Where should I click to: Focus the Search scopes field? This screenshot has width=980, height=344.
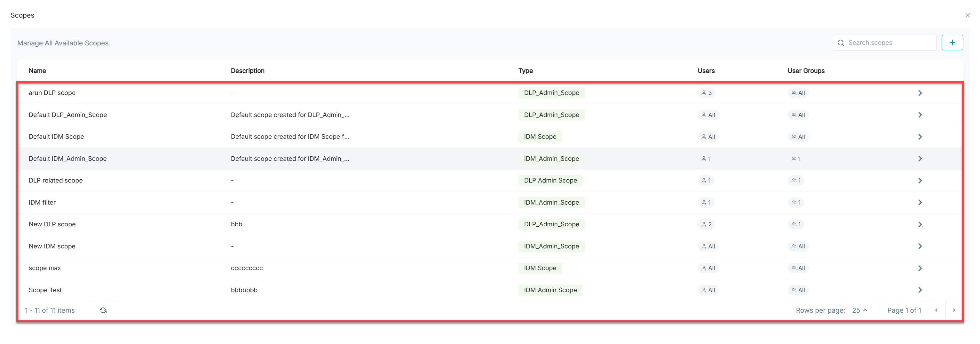click(x=888, y=43)
